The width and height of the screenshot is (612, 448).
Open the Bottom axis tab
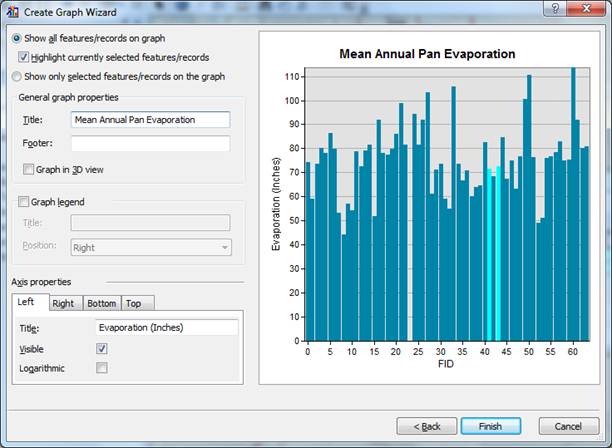101,303
